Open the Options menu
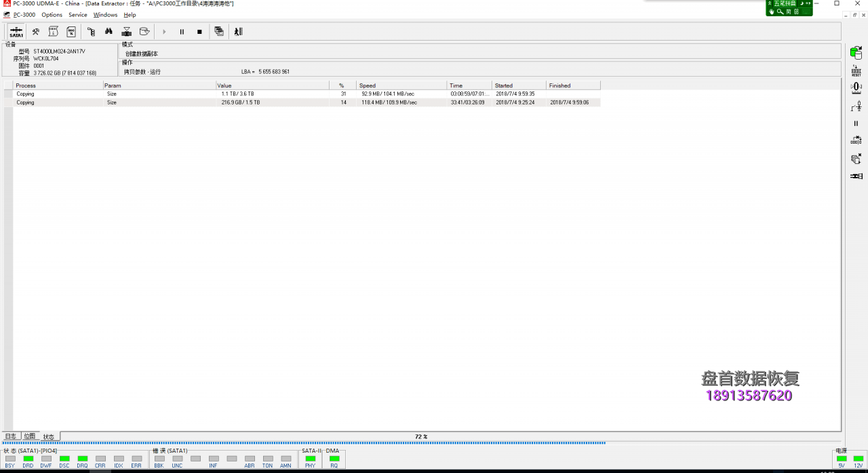868x473 pixels. pos(52,15)
